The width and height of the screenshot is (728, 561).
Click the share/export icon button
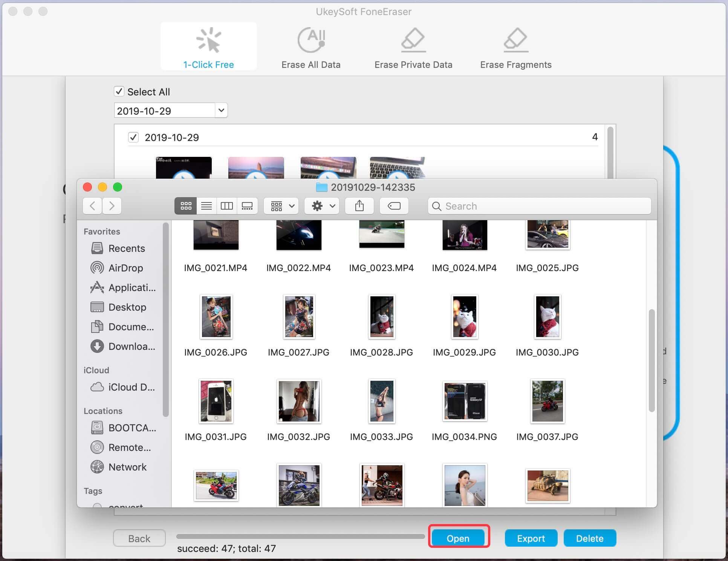pyautogui.click(x=360, y=206)
